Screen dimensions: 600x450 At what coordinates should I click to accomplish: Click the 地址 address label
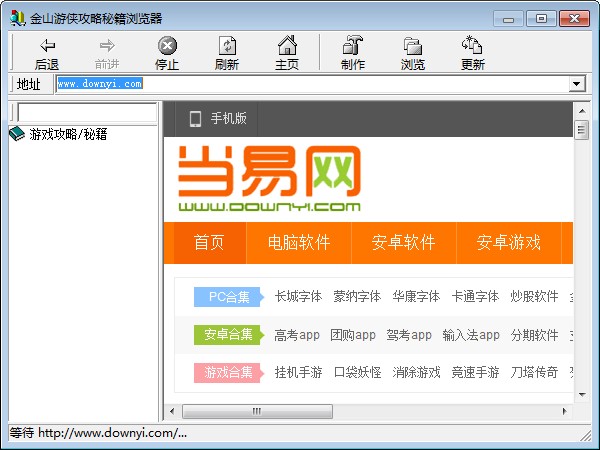coord(29,84)
